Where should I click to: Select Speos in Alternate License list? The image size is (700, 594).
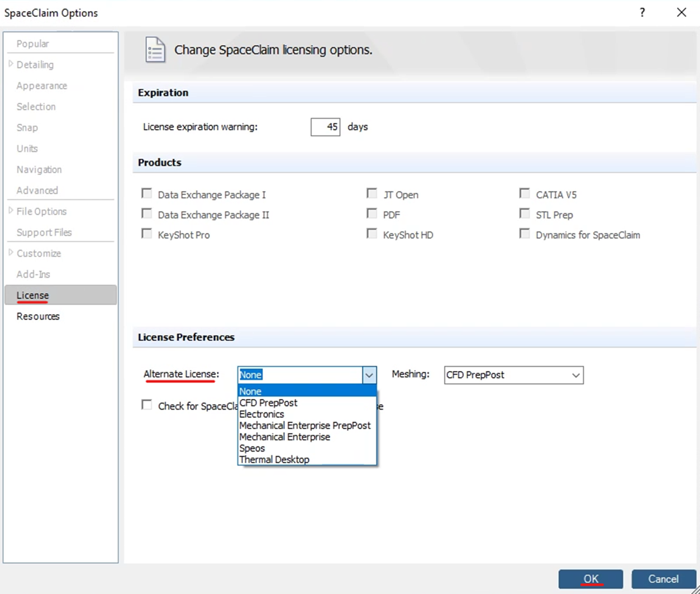252,448
